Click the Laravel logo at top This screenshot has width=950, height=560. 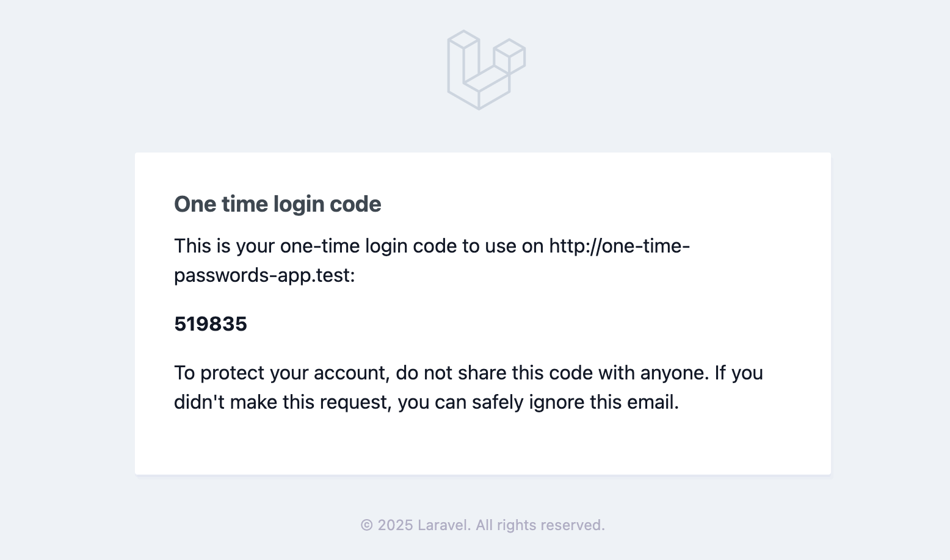486,70
